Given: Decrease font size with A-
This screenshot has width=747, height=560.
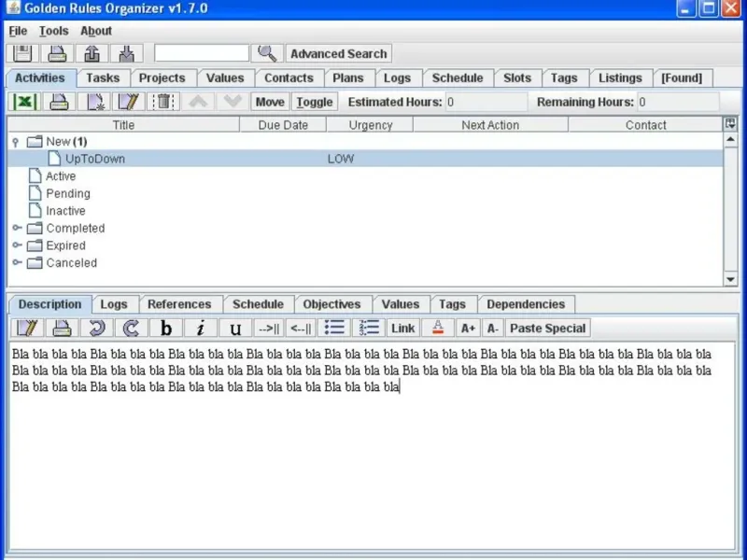Looking at the screenshot, I should pos(493,329).
